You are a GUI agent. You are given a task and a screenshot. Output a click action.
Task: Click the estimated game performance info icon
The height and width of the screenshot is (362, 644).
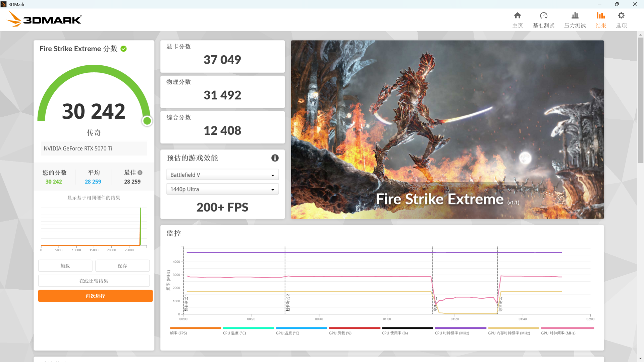[275, 158]
